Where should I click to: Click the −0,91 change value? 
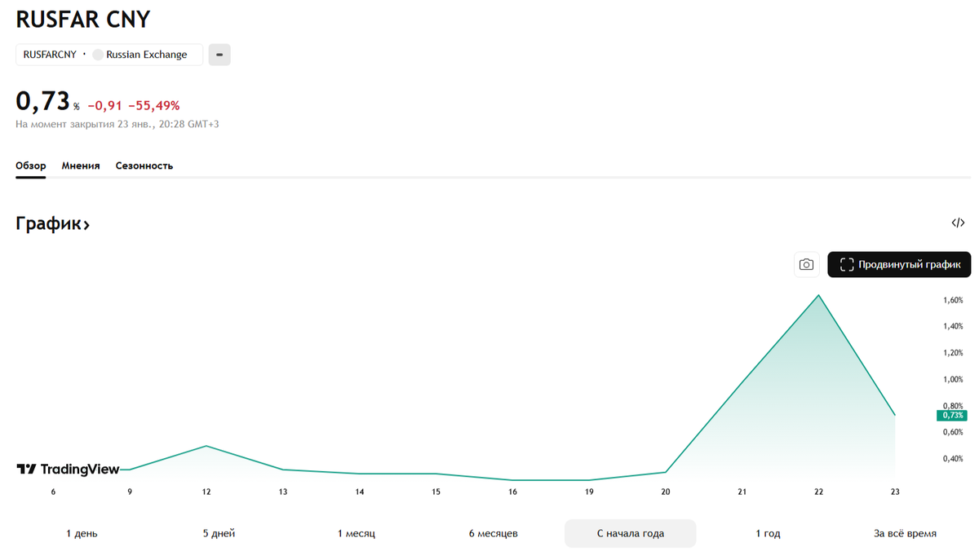tap(105, 105)
